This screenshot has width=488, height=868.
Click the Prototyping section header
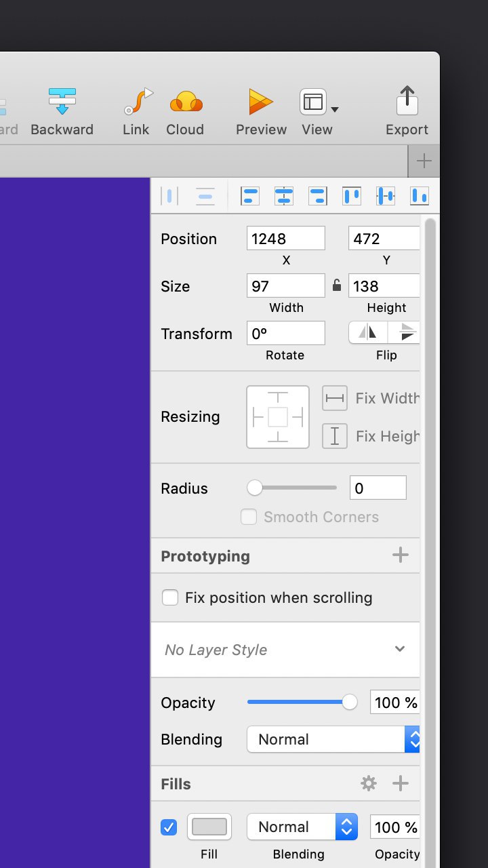(205, 556)
